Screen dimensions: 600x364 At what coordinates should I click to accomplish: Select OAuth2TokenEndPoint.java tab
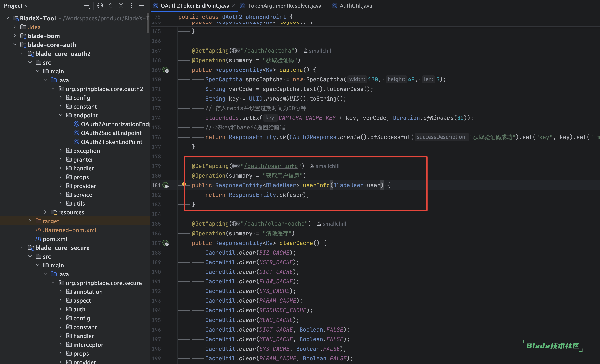(x=195, y=6)
